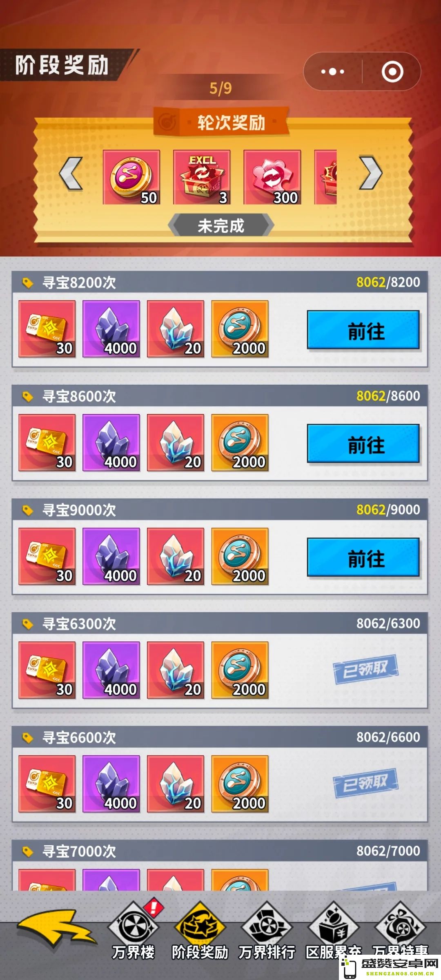Show previous round rewards with left arrow
Screen dimensions: 441x980
[x=71, y=173]
